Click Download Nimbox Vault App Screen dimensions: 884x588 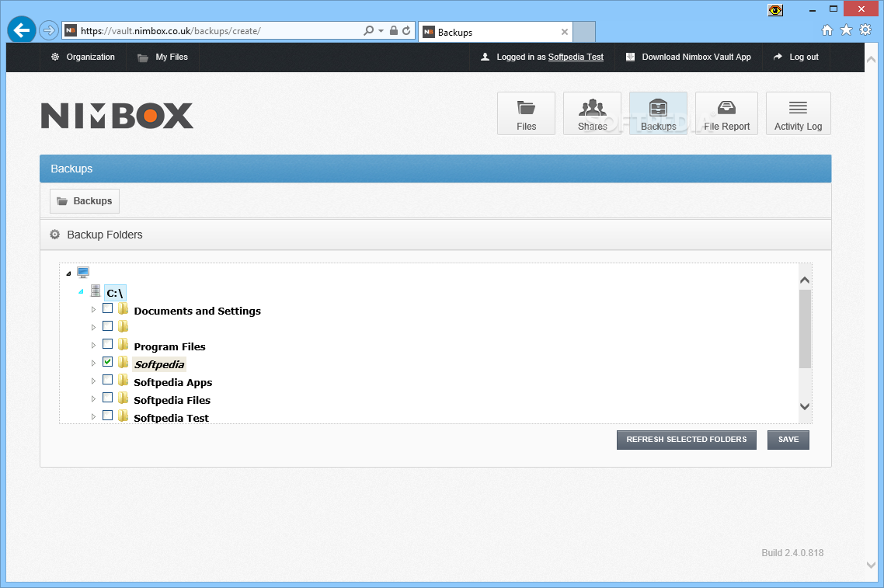(688, 57)
